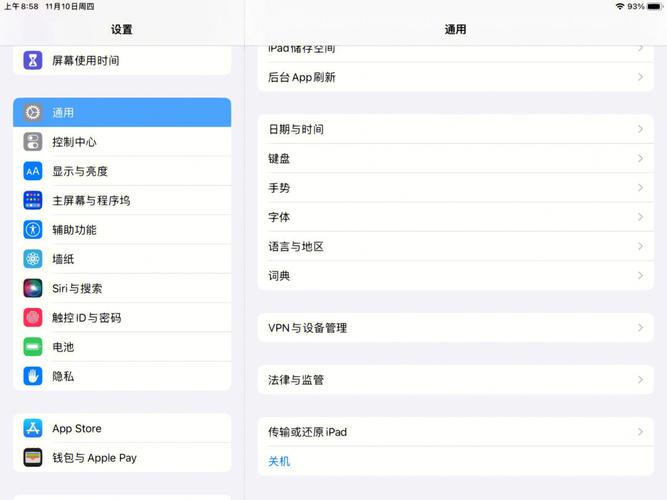Tap the Shut Down (关机) link
This screenshot has width=667, height=500.
[279, 462]
